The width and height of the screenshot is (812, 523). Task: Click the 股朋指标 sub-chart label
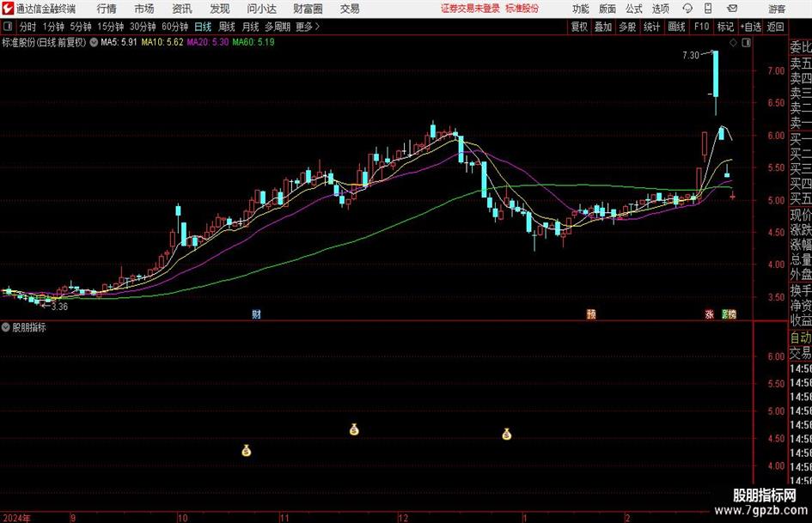click(29, 327)
